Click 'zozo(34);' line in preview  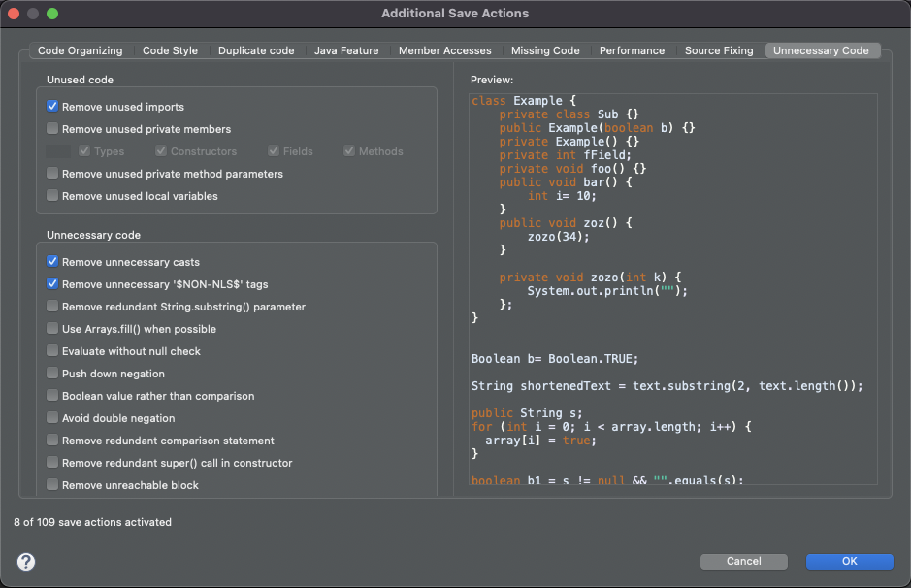click(x=558, y=237)
